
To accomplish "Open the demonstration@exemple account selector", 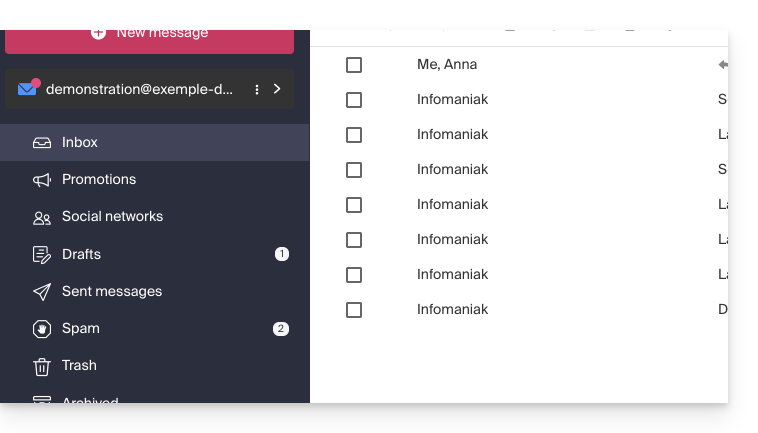I will tap(138, 89).
